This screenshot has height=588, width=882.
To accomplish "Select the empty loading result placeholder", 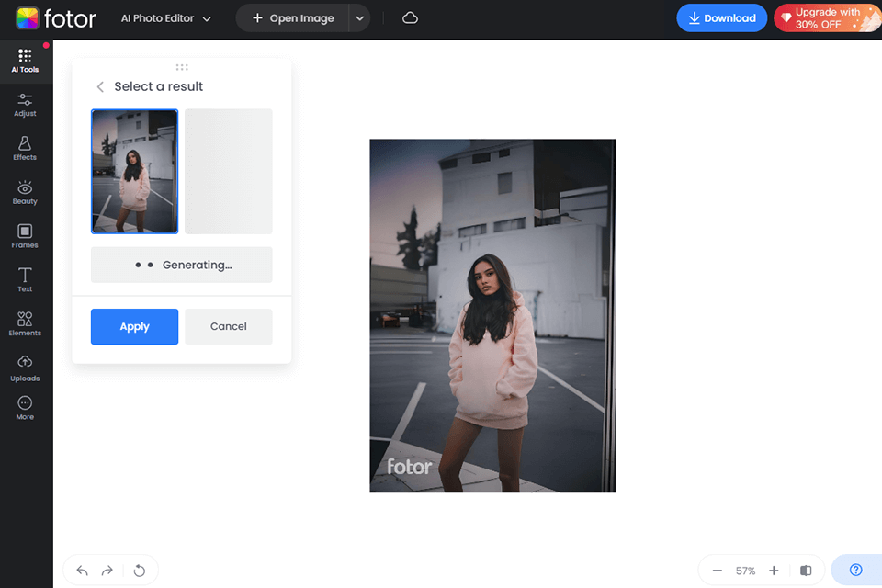I will [229, 172].
